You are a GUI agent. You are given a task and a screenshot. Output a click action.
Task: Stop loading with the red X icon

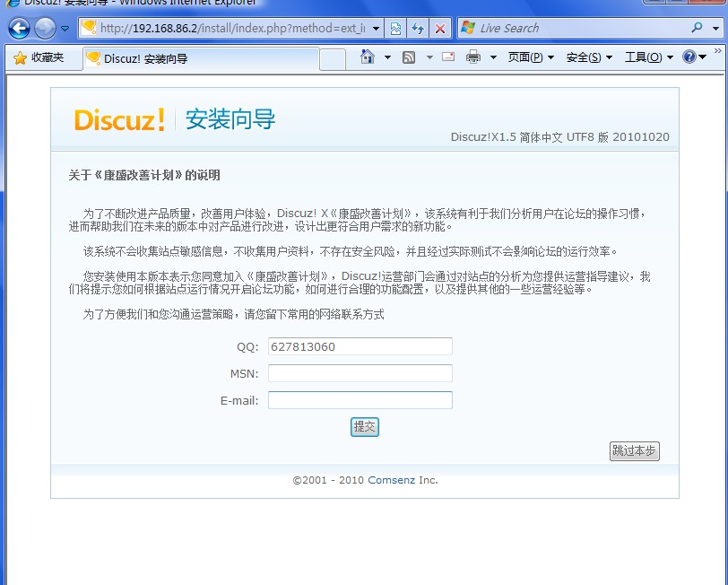coord(440,29)
